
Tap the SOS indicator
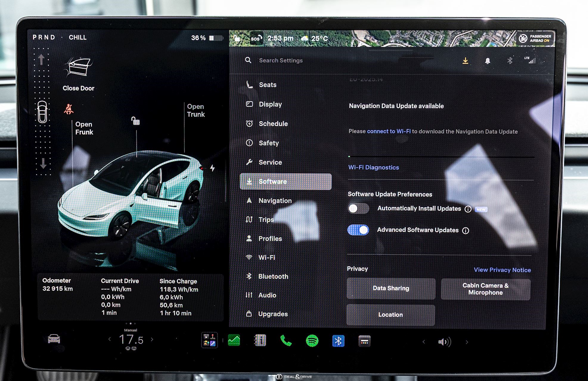[x=256, y=38]
